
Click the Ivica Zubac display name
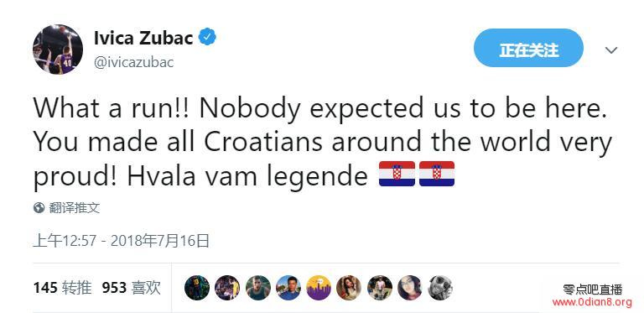[143, 39]
